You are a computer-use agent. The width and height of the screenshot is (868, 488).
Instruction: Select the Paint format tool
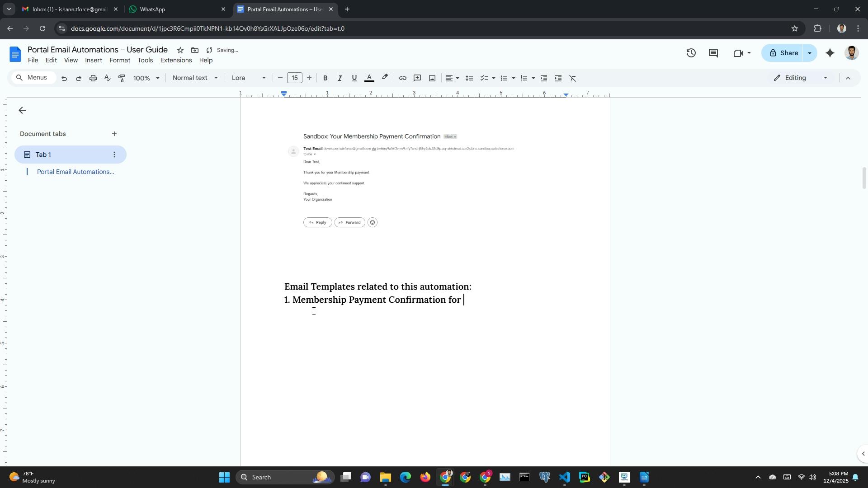(x=122, y=78)
